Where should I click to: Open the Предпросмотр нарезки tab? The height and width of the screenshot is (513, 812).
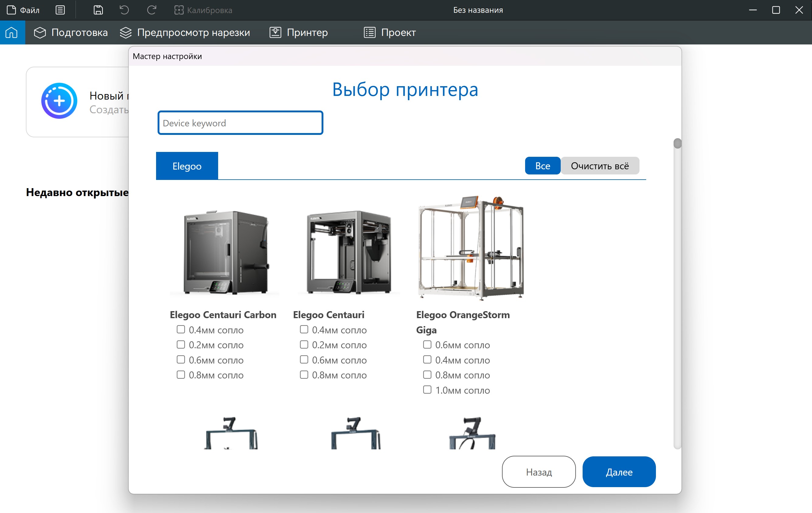[185, 32]
